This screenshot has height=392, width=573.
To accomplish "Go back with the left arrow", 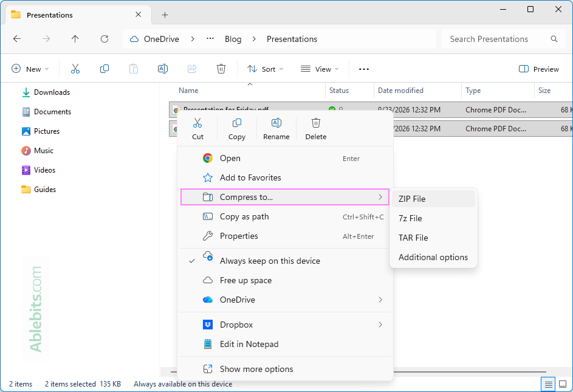I will (17, 39).
